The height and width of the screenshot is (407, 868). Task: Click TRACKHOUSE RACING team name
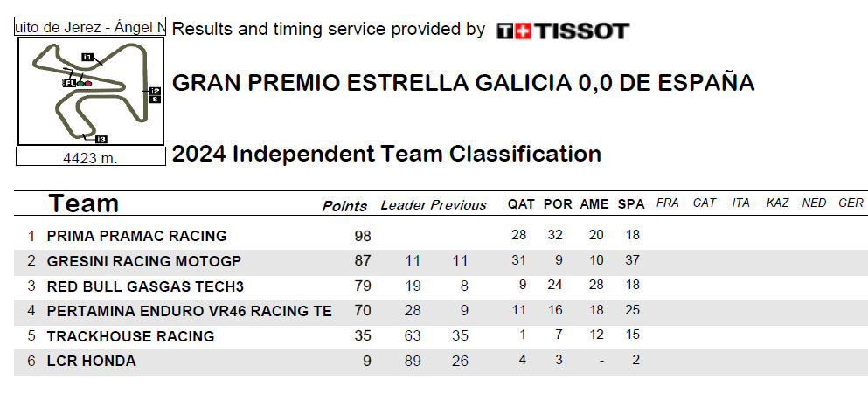(130, 336)
